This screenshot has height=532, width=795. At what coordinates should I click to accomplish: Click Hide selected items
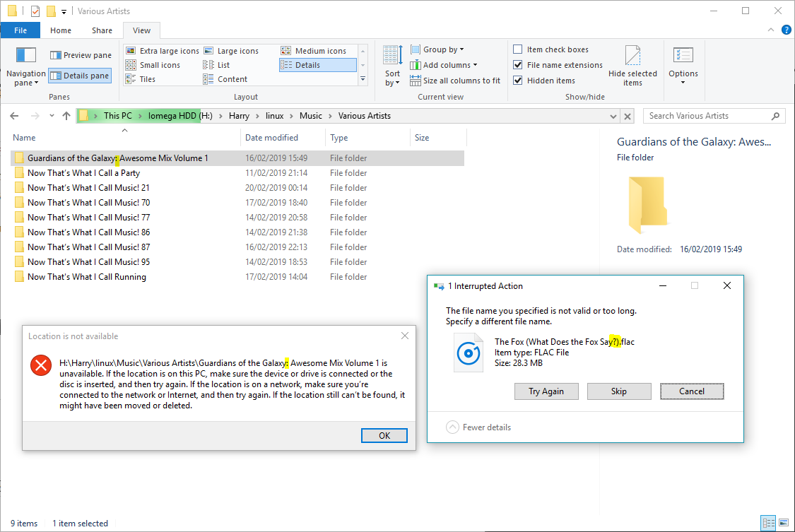point(632,66)
